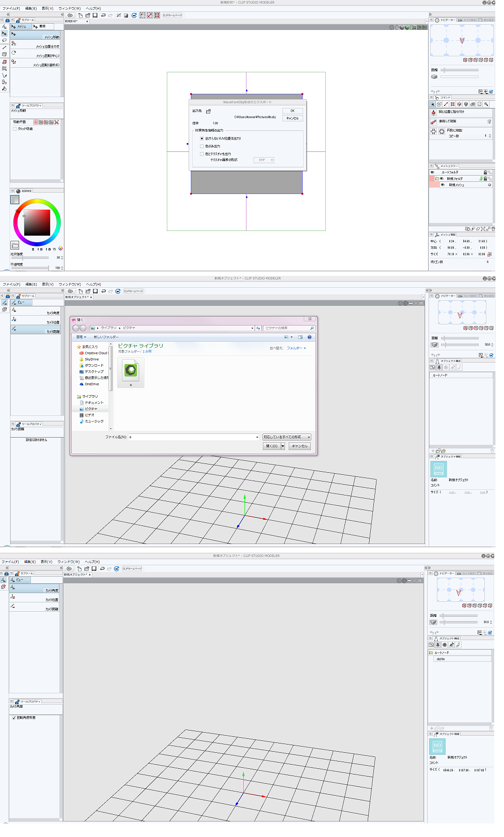
Task: Click 開く(O) button in file dialog
Action: [272, 446]
